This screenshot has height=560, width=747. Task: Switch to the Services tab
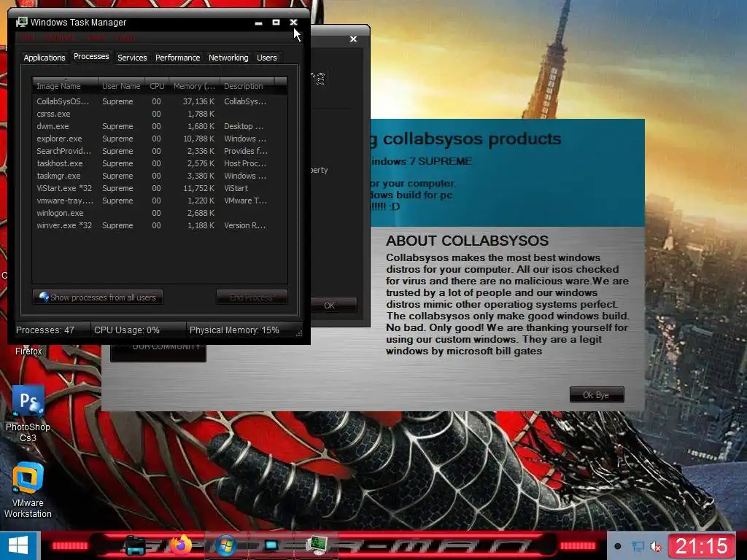(x=132, y=58)
